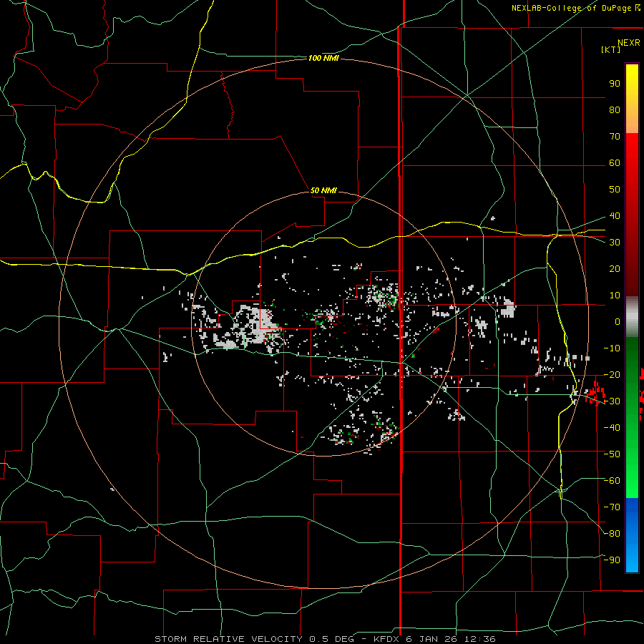644x644 pixels.
Task: Click the 100 NMI range ring label
Action: coord(323,59)
